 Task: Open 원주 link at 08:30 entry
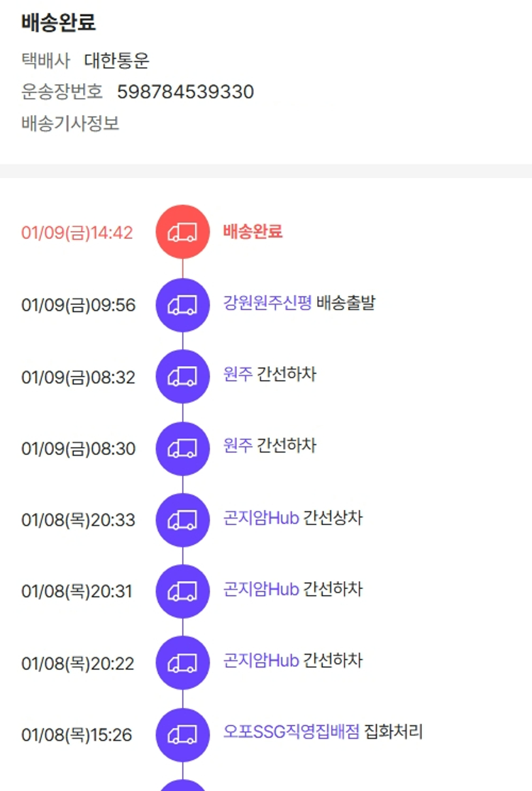pos(238,446)
